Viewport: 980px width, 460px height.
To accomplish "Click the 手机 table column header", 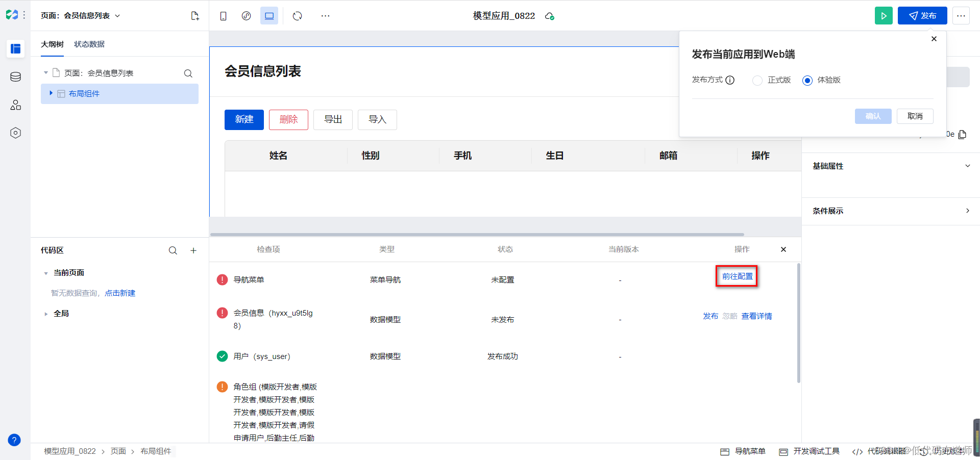I will coord(462,156).
